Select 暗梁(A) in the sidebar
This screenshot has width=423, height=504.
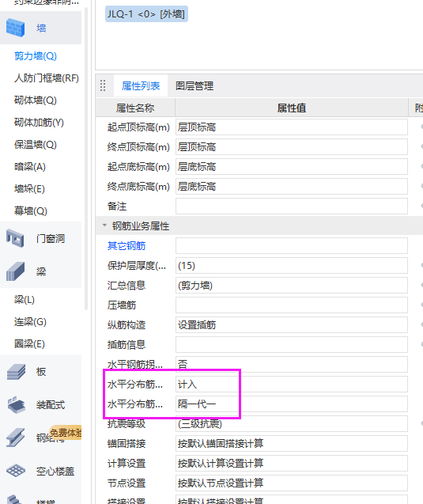pyautogui.click(x=30, y=167)
